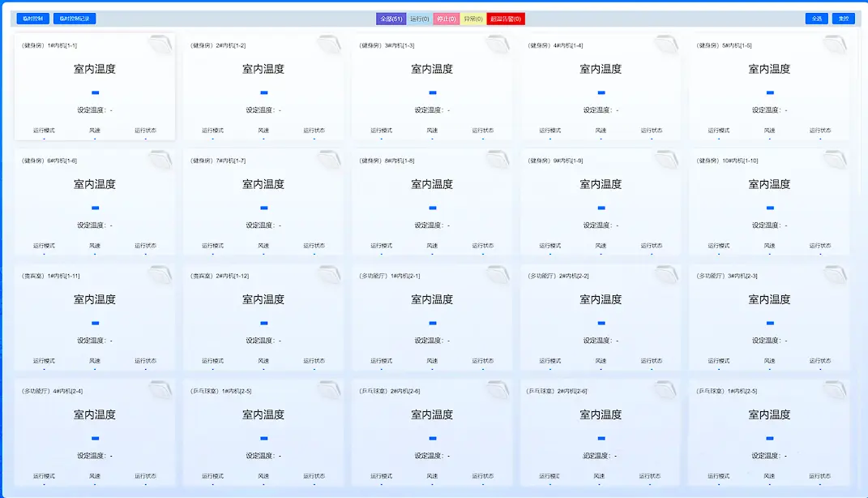Switch to the 停止(0) filter tab

(x=447, y=19)
